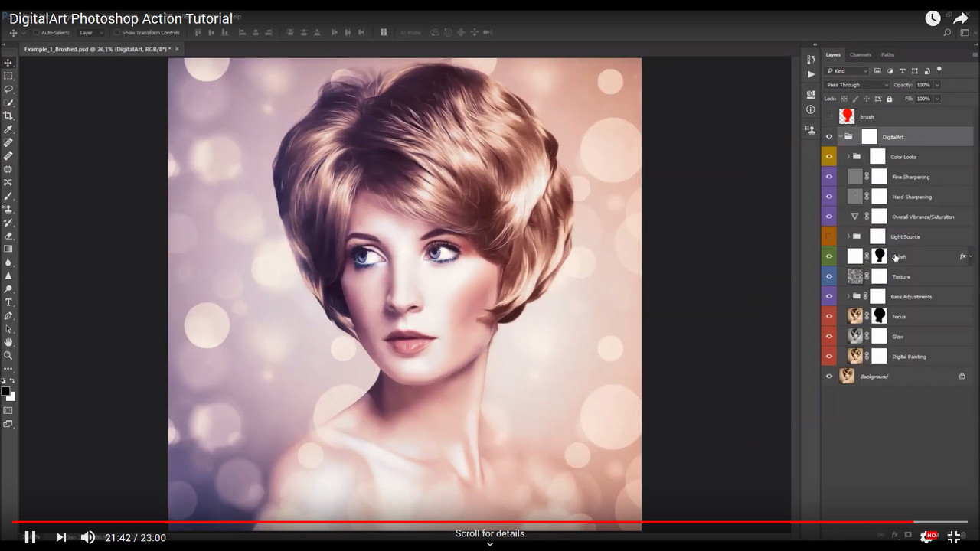Activate the Brush tool in the toolbar
This screenshot has width=980, height=551.
pyautogui.click(x=8, y=196)
